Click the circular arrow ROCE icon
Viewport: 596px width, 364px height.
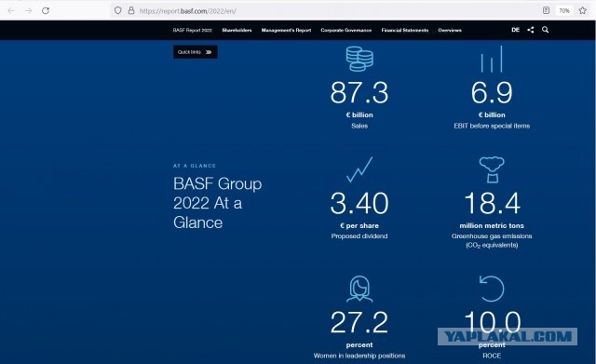tap(492, 289)
